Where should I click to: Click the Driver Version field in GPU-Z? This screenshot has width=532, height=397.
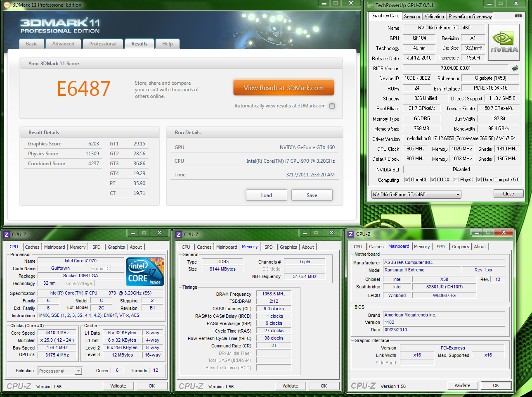coord(461,138)
